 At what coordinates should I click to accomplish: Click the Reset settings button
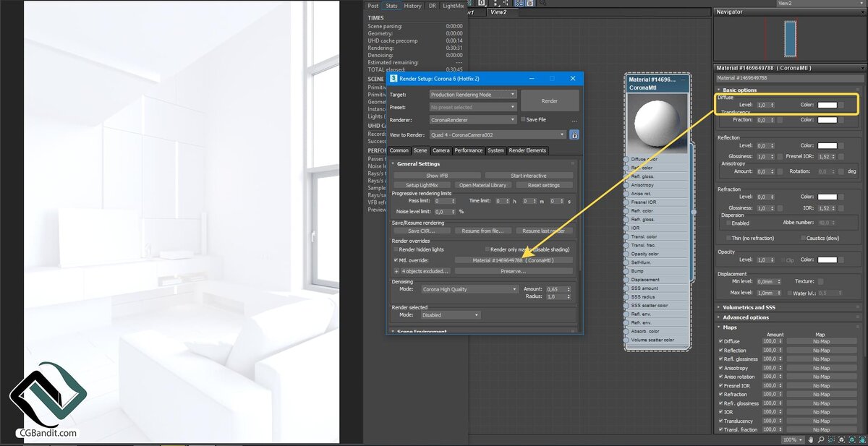tap(544, 185)
